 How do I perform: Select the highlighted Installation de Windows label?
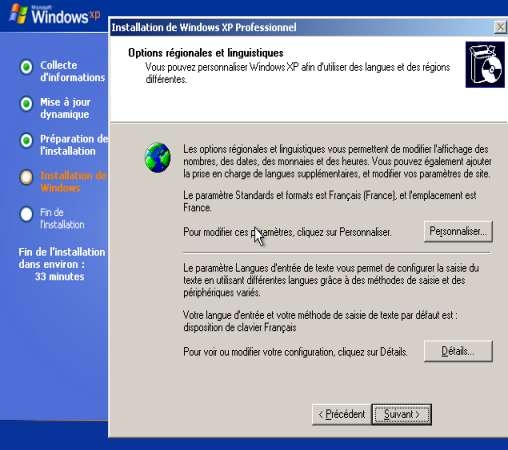coord(73,182)
